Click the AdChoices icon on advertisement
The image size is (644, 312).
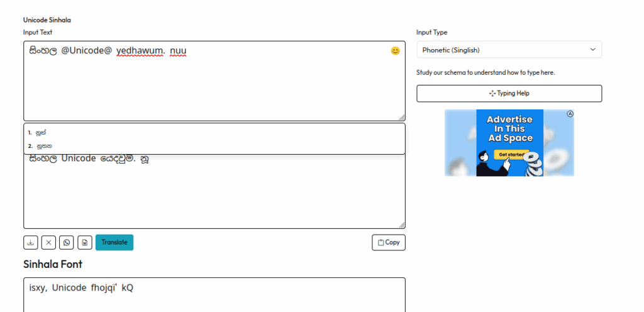tap(570, 114)
